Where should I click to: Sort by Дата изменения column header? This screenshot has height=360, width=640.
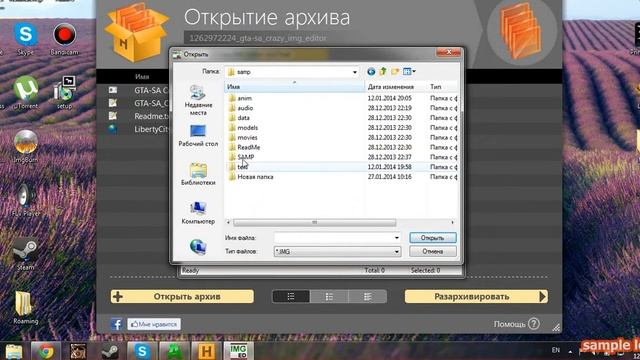[x=396, y=87]
